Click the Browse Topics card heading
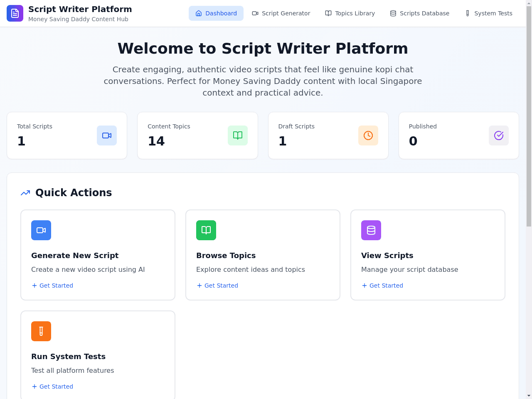 tap(226, 256)
